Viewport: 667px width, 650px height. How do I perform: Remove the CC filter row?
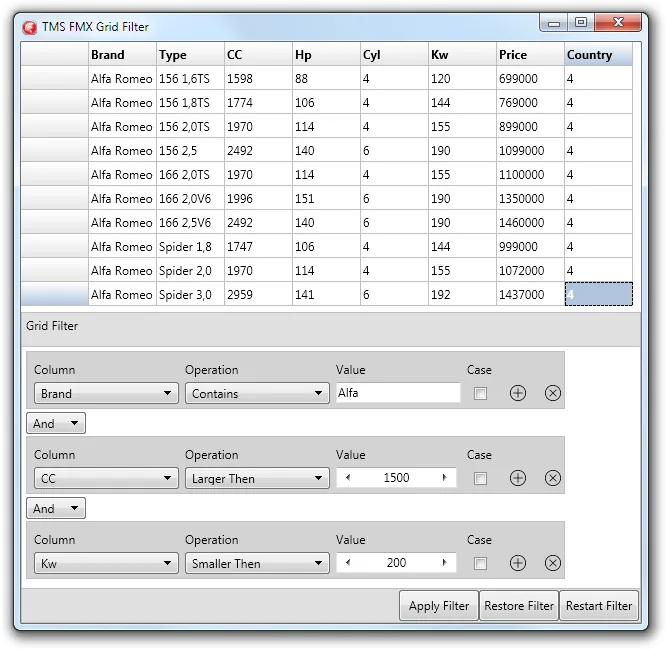click(x=552, y=478)
